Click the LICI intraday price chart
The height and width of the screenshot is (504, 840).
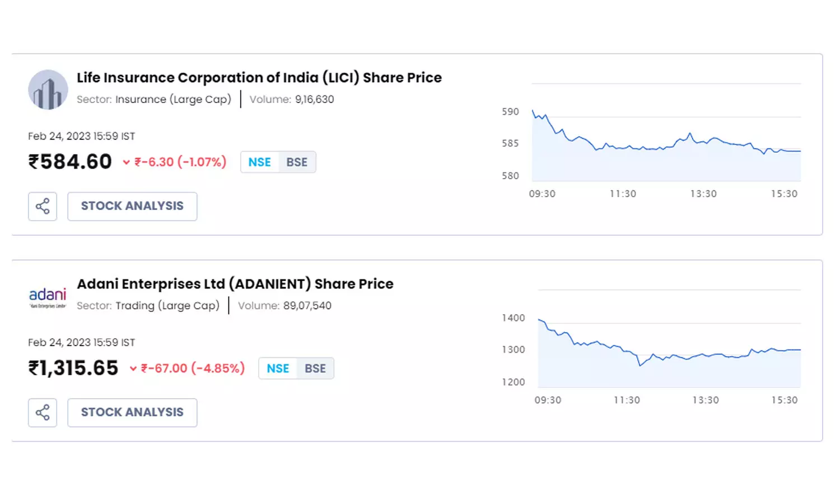[665, 151]
